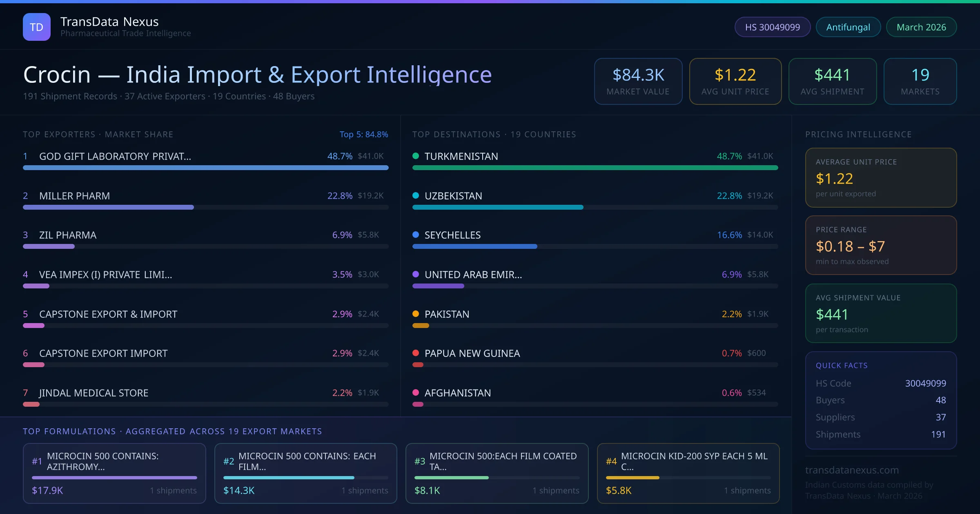Click the Papua New Guinea red dot

[416, 353]
